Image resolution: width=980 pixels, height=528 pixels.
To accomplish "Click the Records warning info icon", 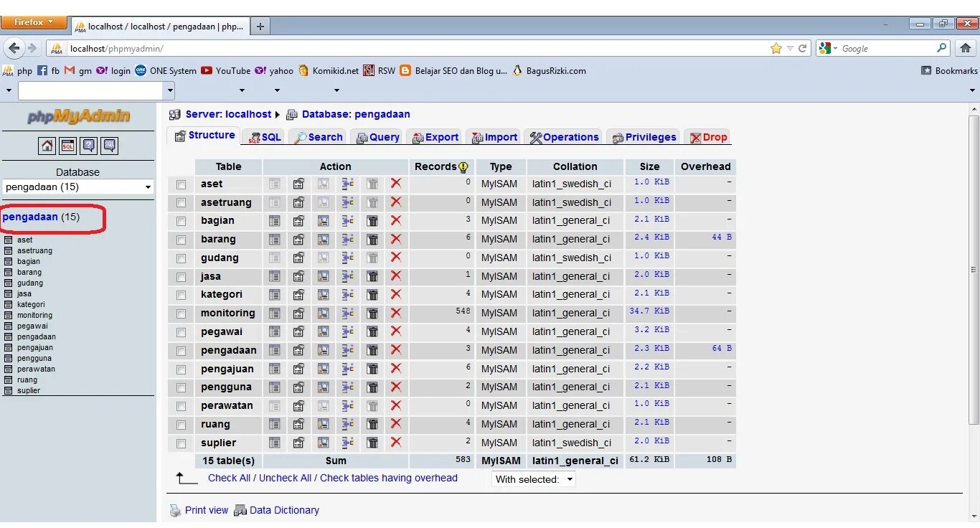I will [463, 167].
